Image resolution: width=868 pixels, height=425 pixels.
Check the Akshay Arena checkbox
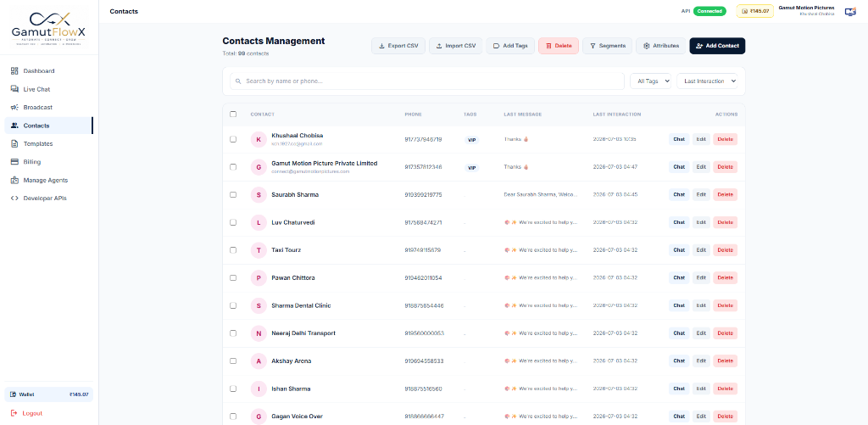(x=233, y=361)
